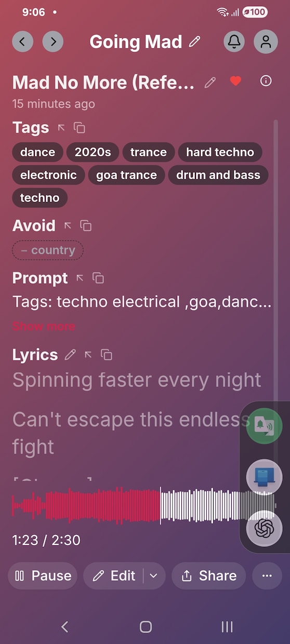Edit the song title with pencil icon

tap(210, 82)
